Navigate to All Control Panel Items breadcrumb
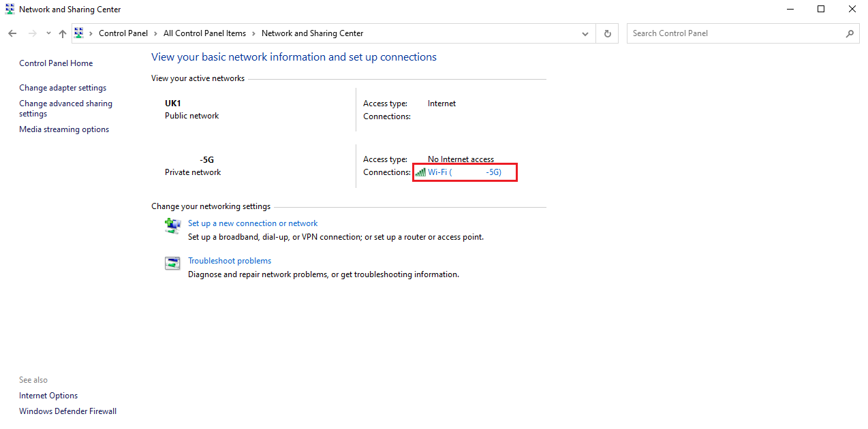 204,33
